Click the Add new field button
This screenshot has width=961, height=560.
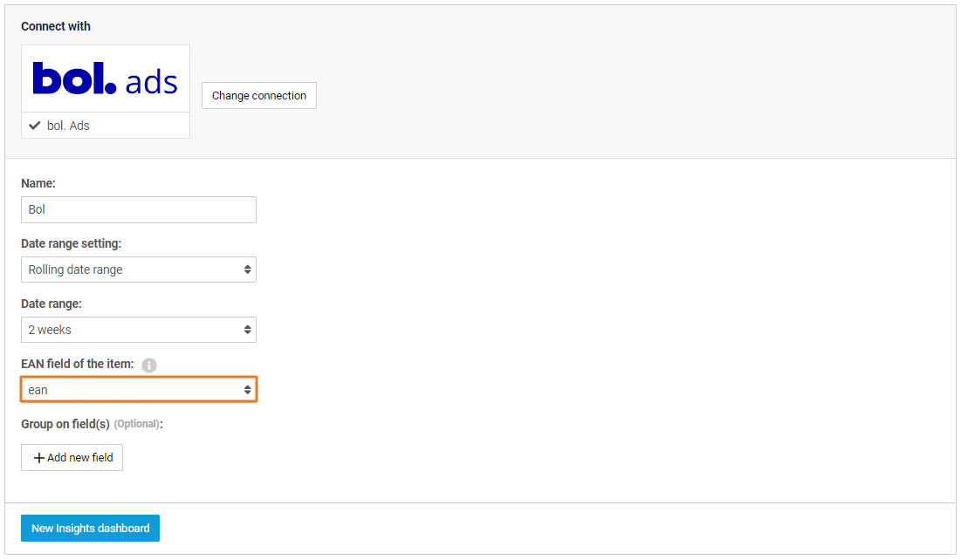(72, 458)
